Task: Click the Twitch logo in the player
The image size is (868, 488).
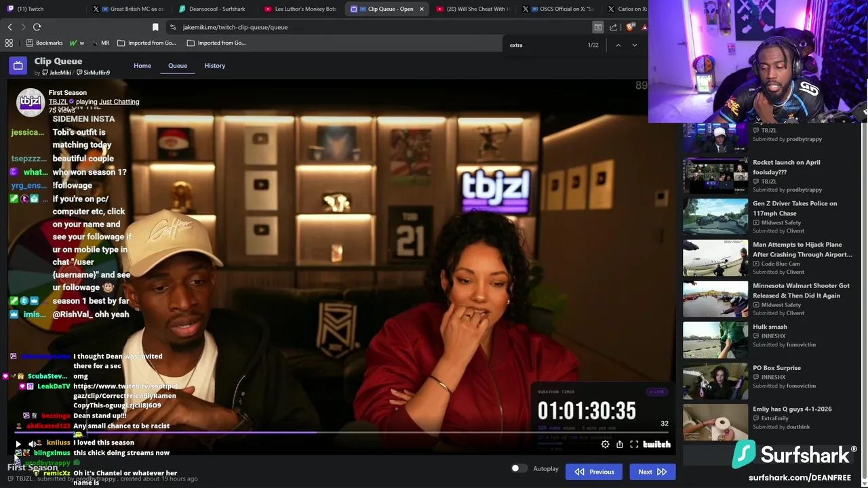Action: 656,445
